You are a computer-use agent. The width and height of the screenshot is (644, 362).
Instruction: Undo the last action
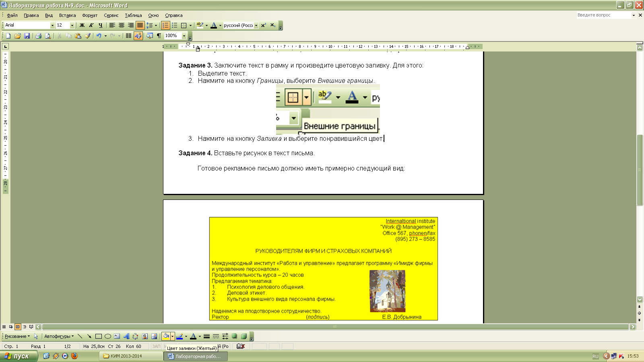[99, 36]
